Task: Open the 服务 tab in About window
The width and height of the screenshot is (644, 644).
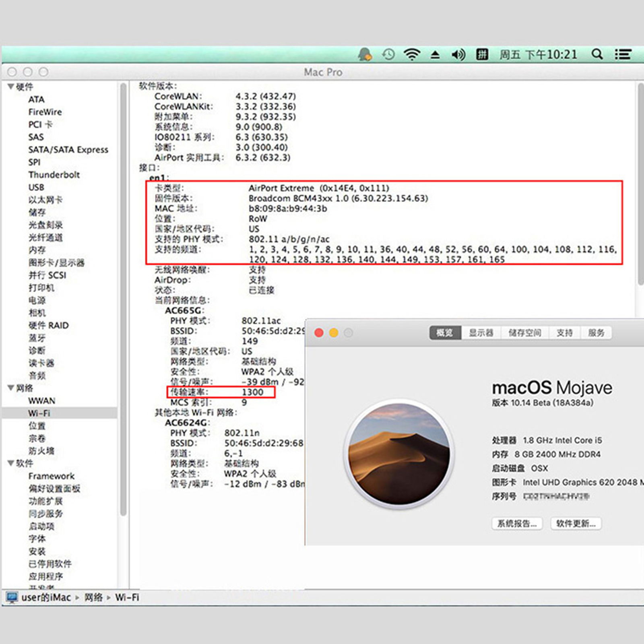Action: pyautogui.click(x=596, y=333)
